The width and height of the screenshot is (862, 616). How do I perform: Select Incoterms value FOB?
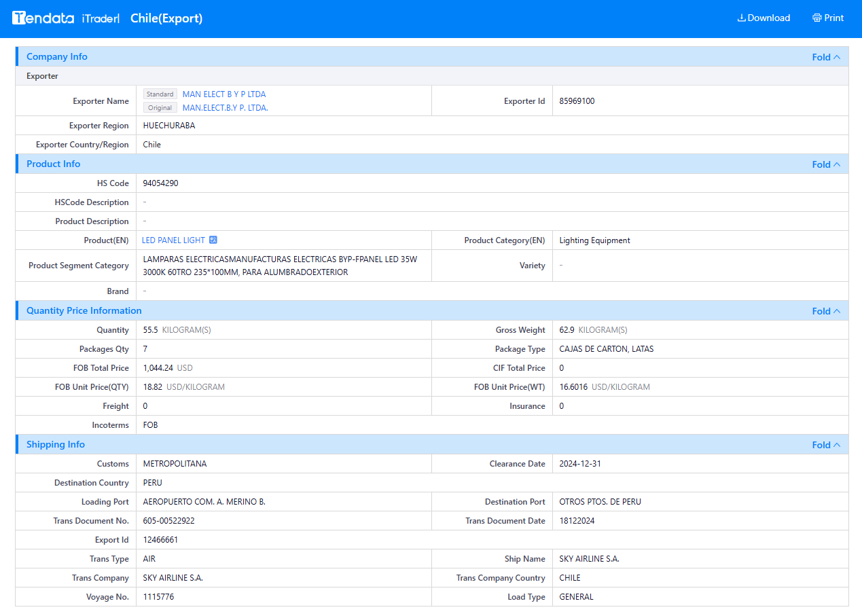[x=151, y=425]
